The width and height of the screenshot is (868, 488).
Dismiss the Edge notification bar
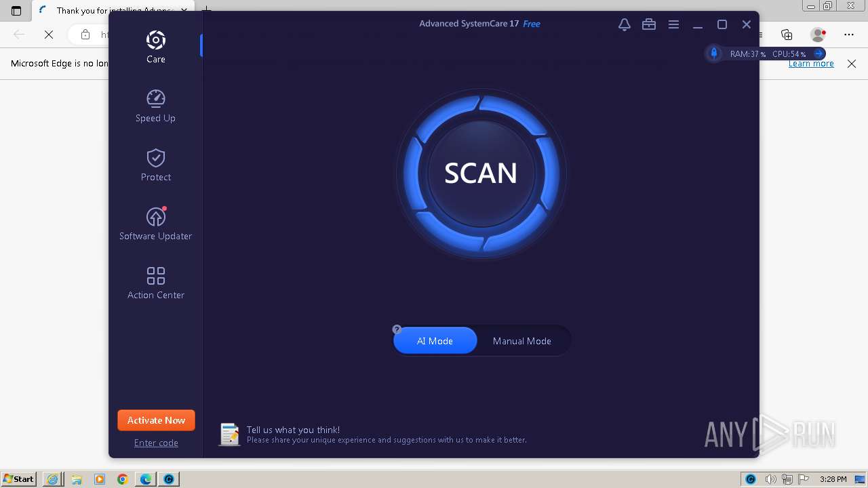pos(852,64)
